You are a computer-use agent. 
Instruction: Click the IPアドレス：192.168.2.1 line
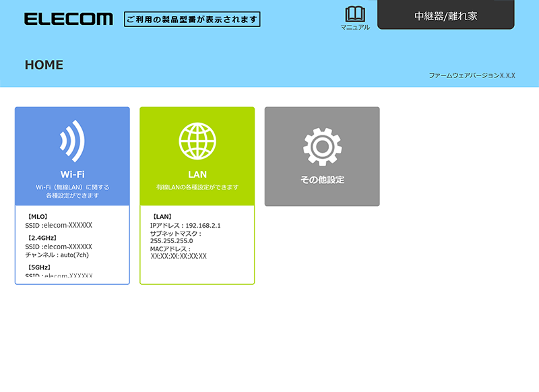[185, 226]
